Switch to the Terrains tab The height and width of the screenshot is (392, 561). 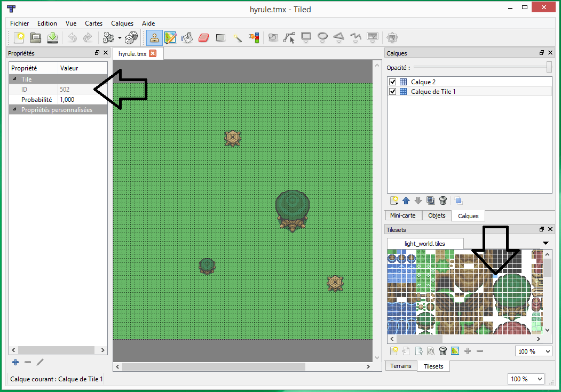coord(401,366)
